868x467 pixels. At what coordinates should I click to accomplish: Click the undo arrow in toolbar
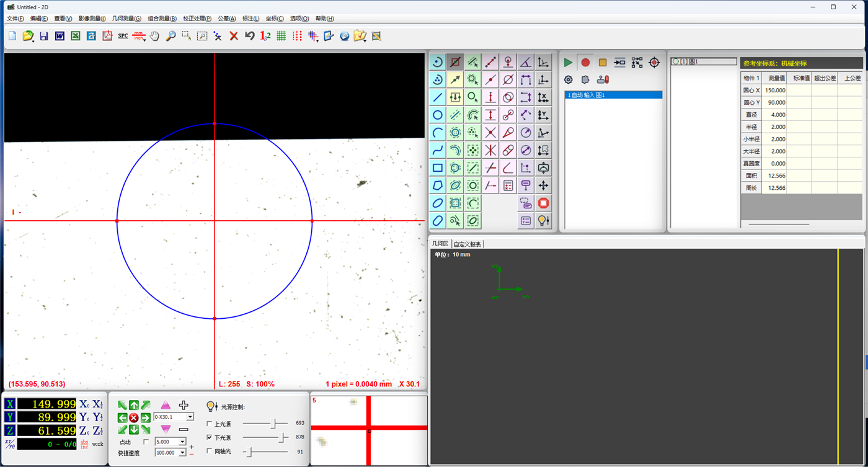[250, 36]
